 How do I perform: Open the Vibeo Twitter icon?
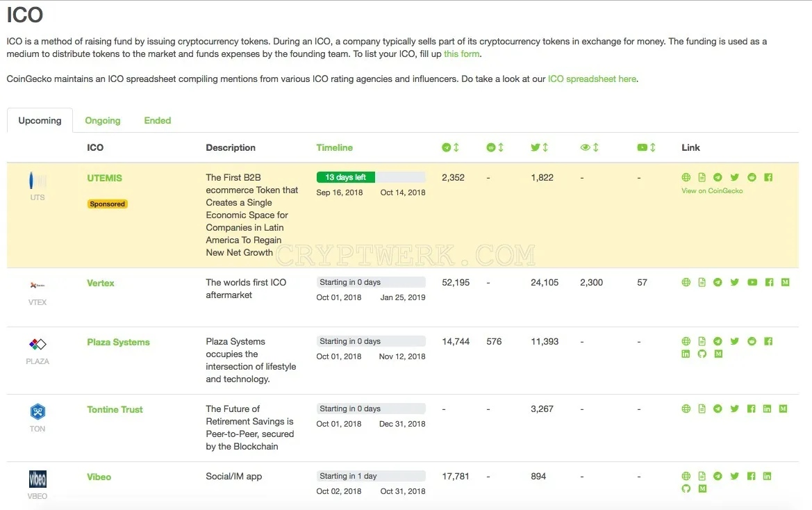[734, 476]
